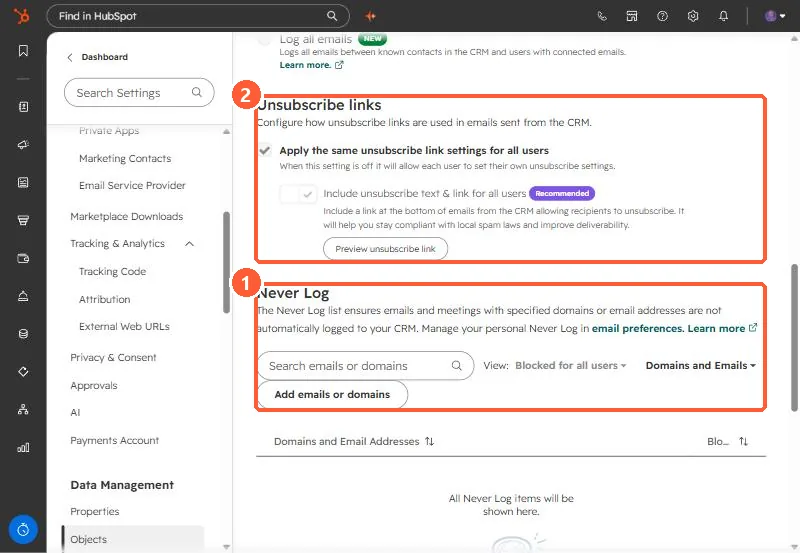This screenshot has width=800, height=553.
Task: Open the Commerce wallet icon
Action: click(23, 258)
